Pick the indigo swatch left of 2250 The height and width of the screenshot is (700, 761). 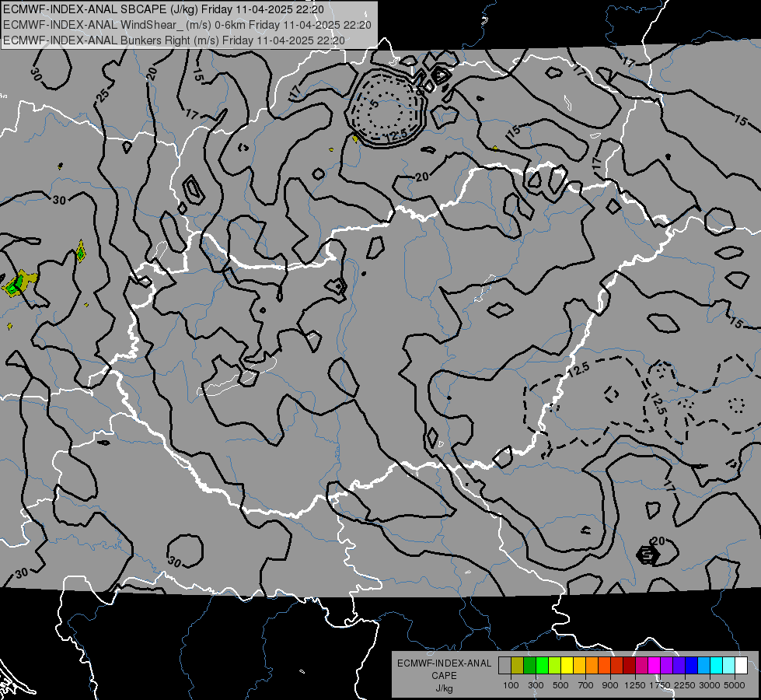(x=679, y=666)
